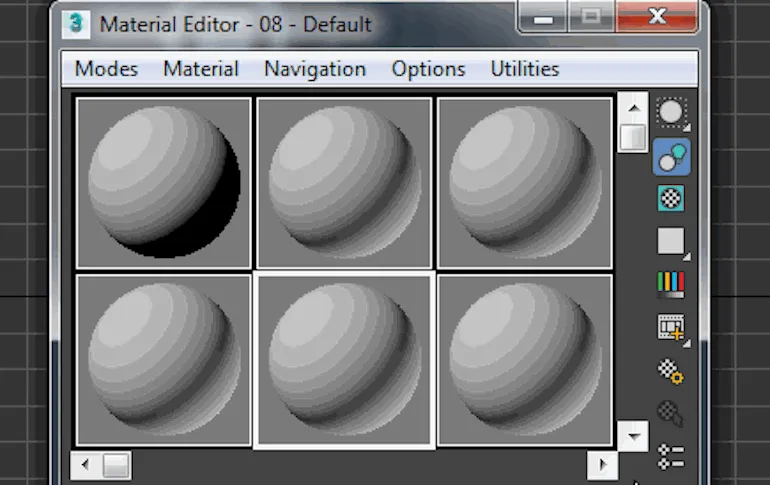The image size is (770, 485).
Task: Toggle the Backlight button
Action: click(x=671, y=156)
